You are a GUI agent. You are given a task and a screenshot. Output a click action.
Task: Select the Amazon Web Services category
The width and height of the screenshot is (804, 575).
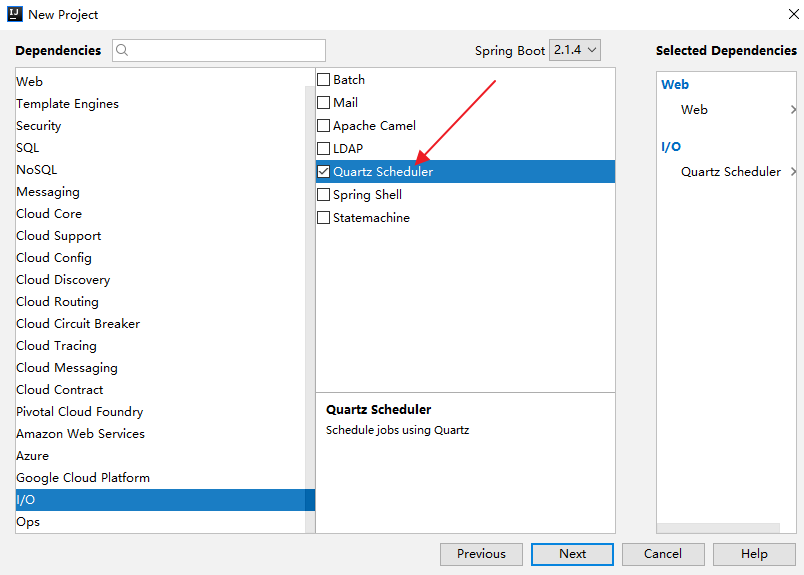coord(160,434)
